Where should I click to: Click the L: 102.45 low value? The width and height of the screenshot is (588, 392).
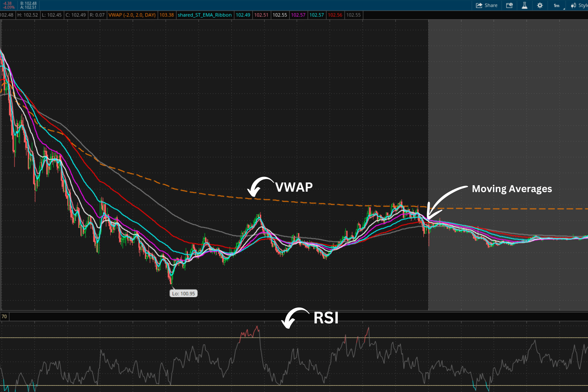[x=51, y=15]
